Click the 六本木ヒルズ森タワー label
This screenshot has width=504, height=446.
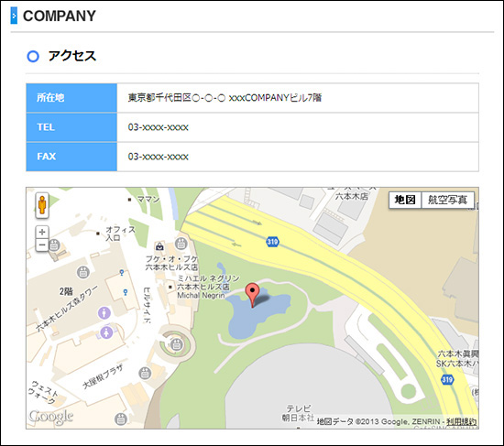(66, 309)
